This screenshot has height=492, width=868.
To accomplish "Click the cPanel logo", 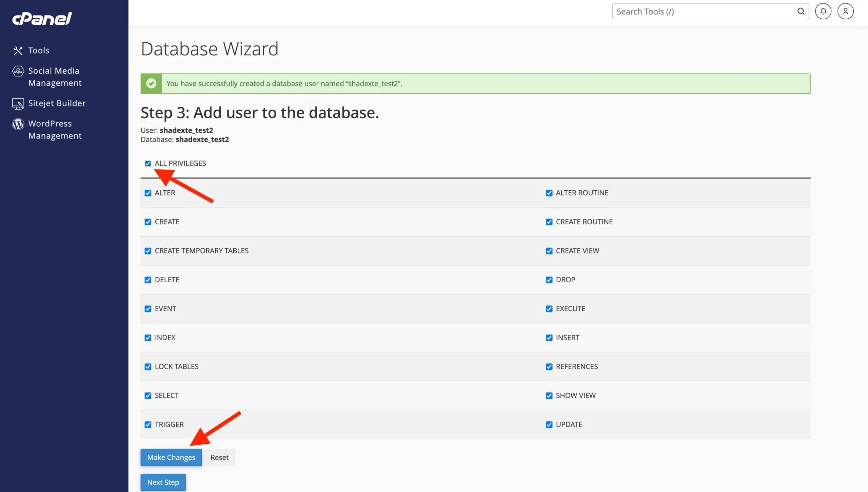I will pos(42,19).
